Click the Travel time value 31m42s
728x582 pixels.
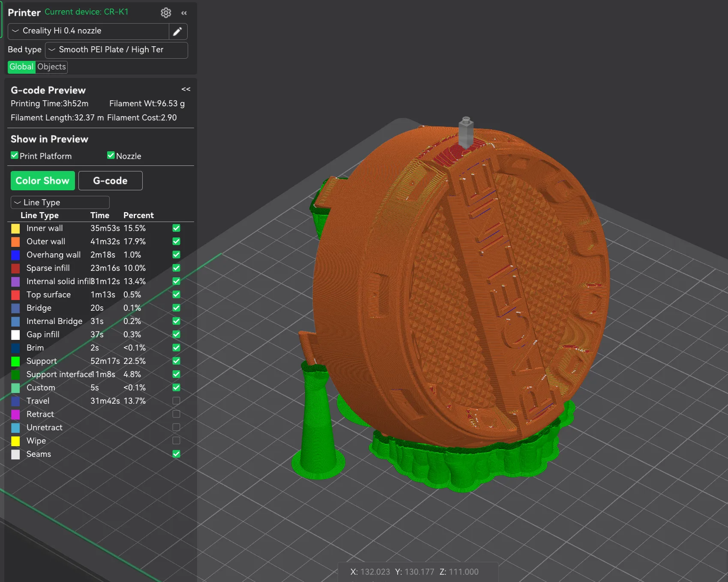(105, 401)
